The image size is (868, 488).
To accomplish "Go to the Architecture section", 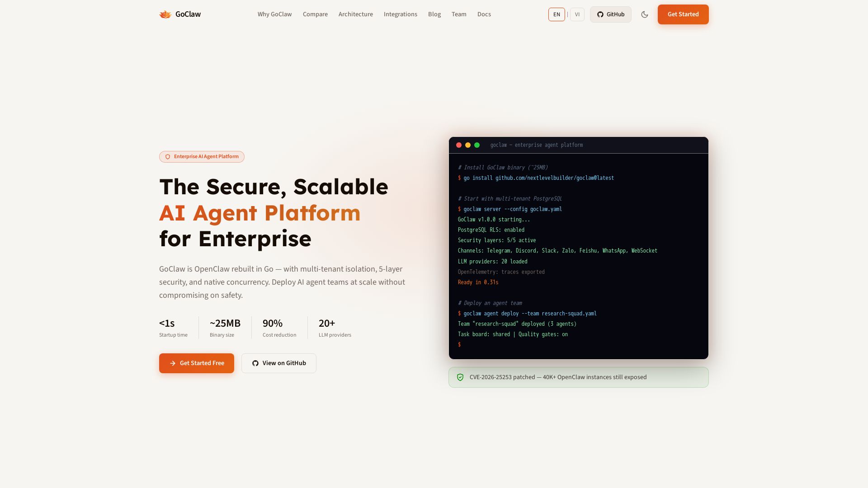I will [x=356, y=14].
